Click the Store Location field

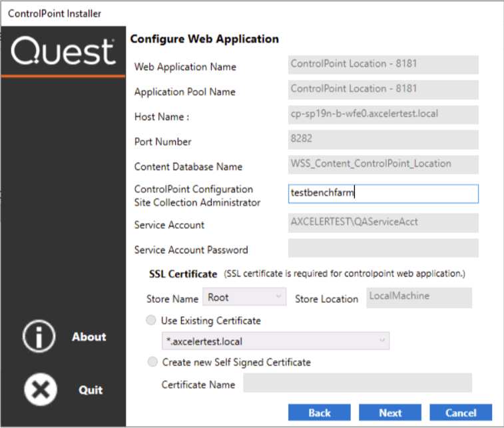(x=419, y=298)
